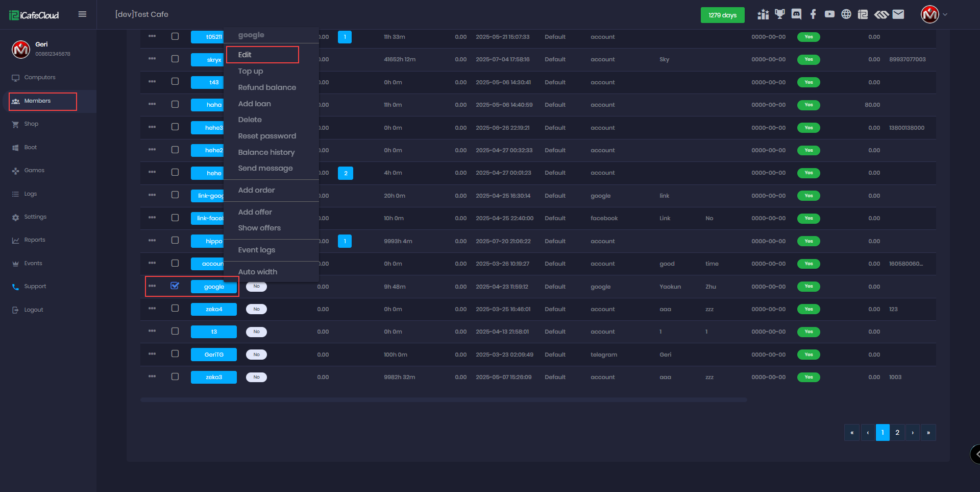Open the star ranking leaderboard icon

(763, 14)
